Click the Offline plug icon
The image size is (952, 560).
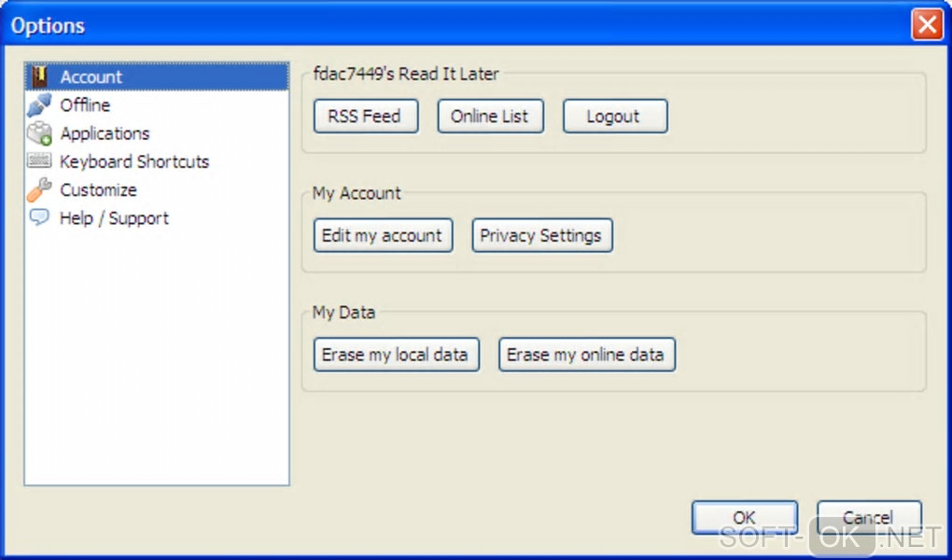39,105
